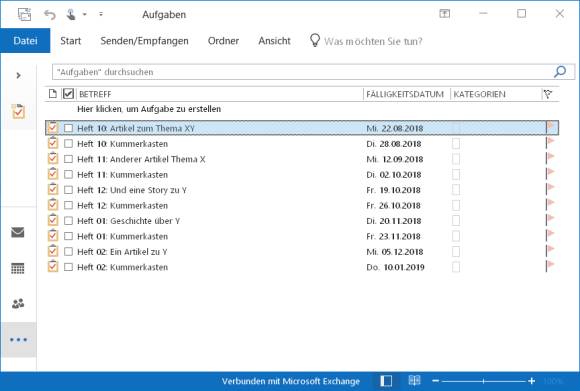Open Mail from the sidebar envelope icon
This screenshot has height=391, width=580.
[18, 232]
